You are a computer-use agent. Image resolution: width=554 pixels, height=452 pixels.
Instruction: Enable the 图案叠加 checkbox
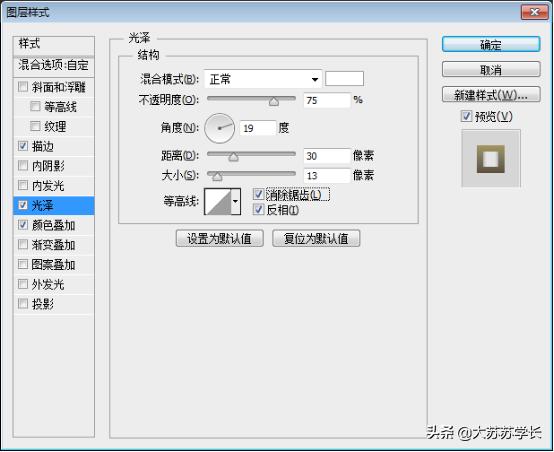click(23, 264)
